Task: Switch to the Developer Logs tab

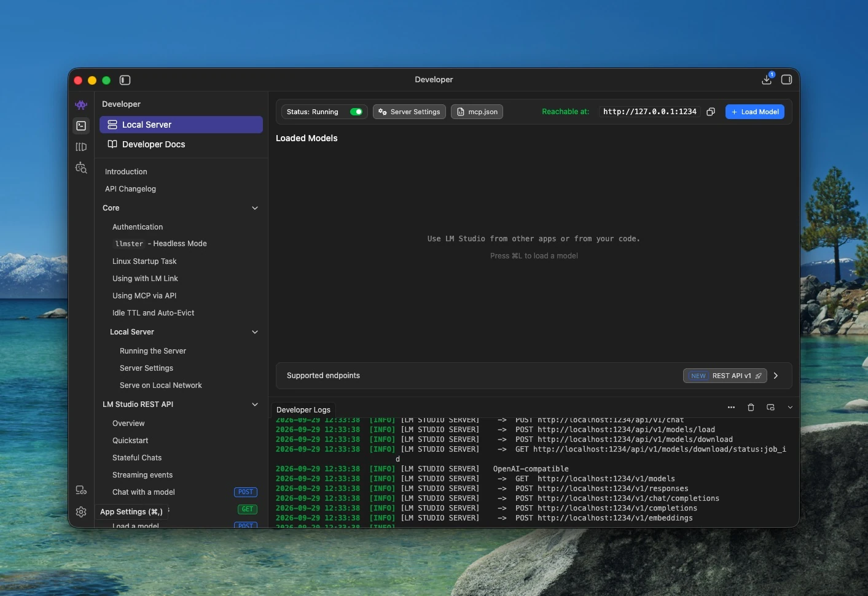Action: pos(303,410)
